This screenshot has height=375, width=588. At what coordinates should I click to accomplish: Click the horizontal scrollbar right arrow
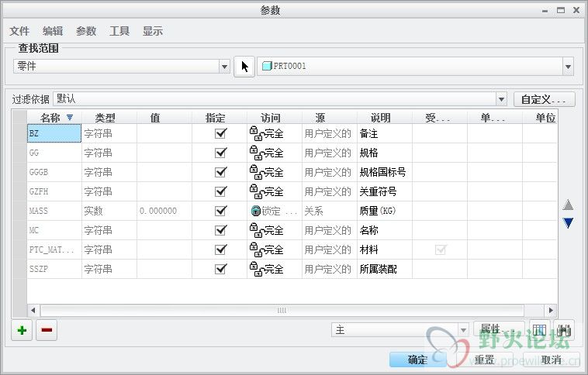pyautogui.click(x=551, y=310)
